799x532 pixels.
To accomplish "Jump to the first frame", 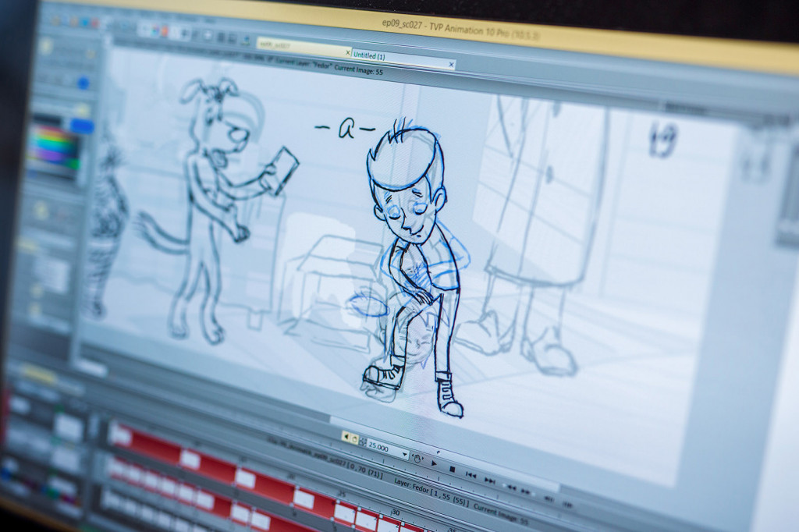I will (471, 475).
